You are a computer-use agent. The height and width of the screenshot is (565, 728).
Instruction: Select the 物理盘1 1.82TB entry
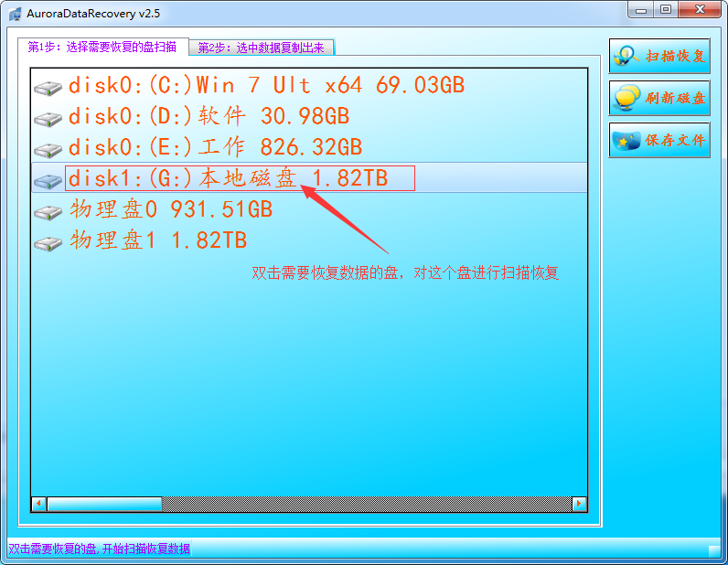pos(158,241)
